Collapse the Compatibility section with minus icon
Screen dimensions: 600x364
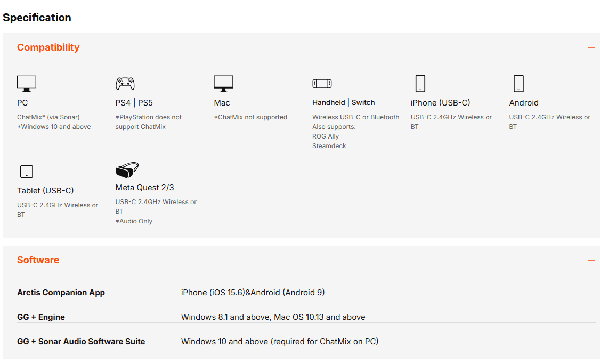(591, 47)
